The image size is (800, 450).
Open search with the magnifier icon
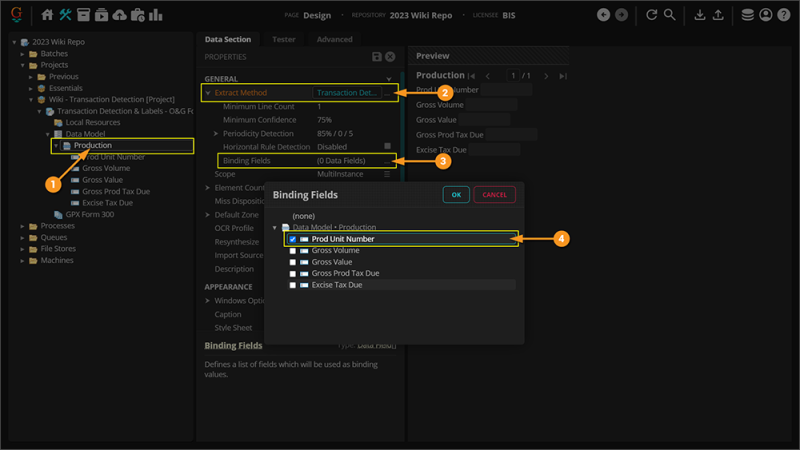[670, 15]
